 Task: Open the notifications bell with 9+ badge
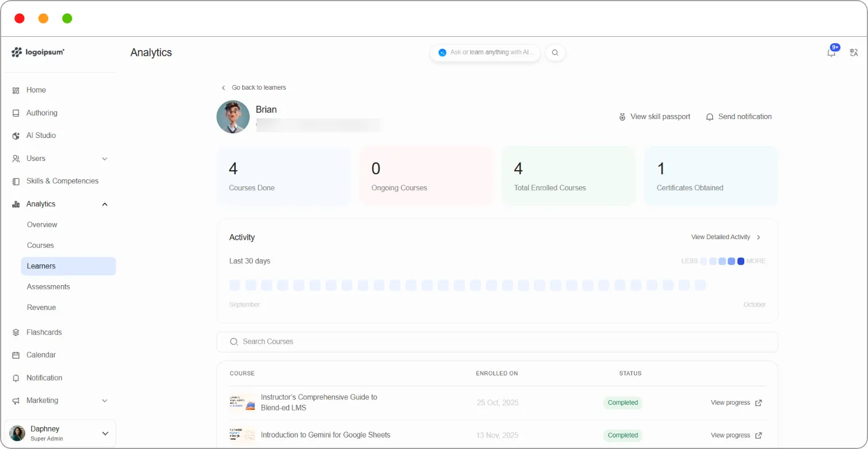point(832,52)
